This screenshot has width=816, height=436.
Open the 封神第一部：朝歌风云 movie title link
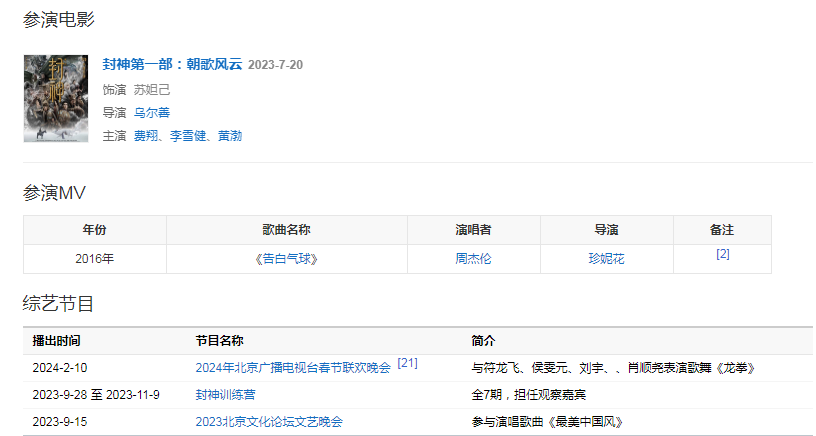pyautogui.click(x=172, y=65)
